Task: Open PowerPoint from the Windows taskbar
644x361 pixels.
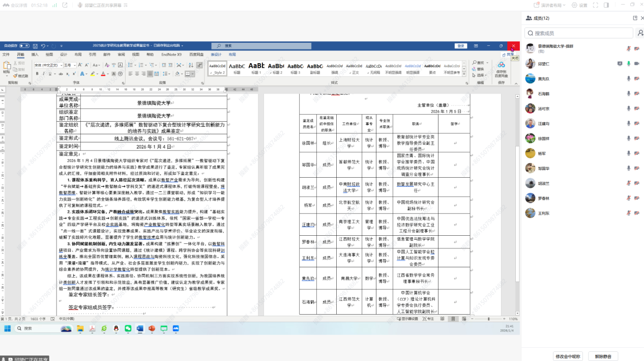Action: (152, 328)
